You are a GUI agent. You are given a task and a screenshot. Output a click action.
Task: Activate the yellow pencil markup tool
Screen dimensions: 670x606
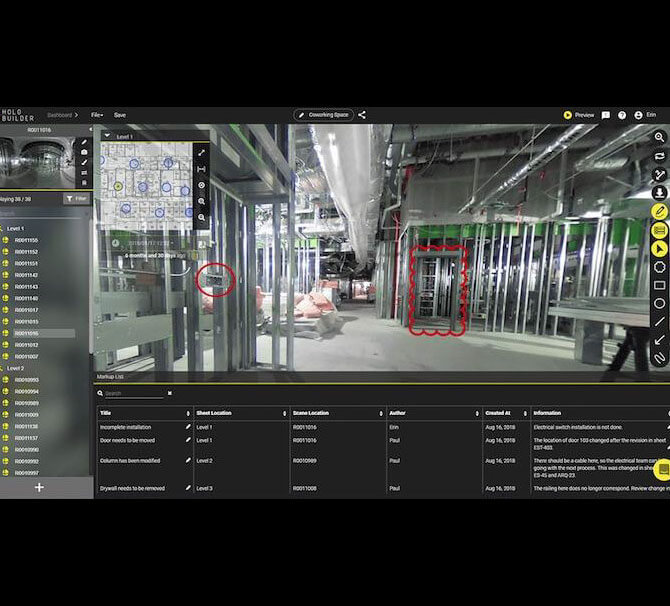coord(660,212)
